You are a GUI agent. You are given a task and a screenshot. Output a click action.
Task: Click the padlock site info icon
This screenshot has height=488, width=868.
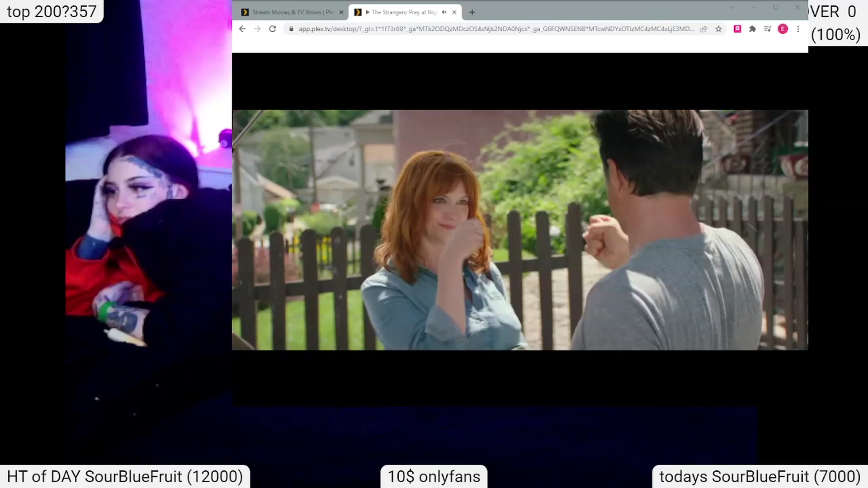pos(291,29)
